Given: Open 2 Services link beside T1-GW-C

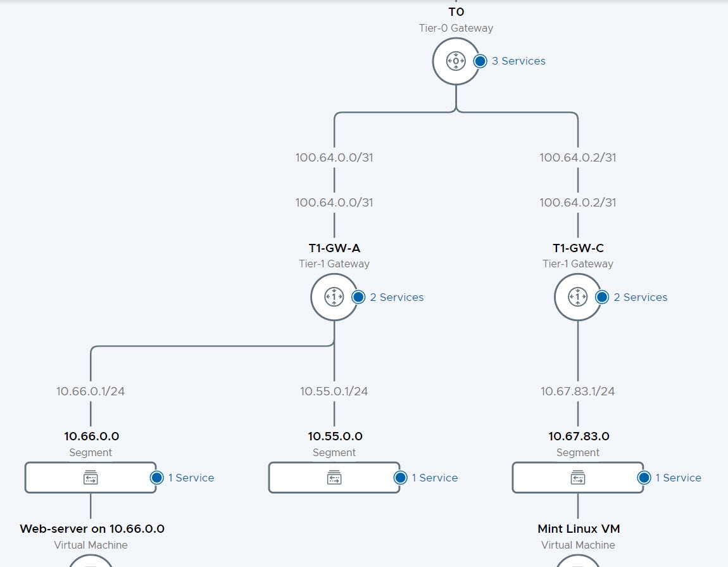Looking at the screenshot, I should [x=640, y=297].
